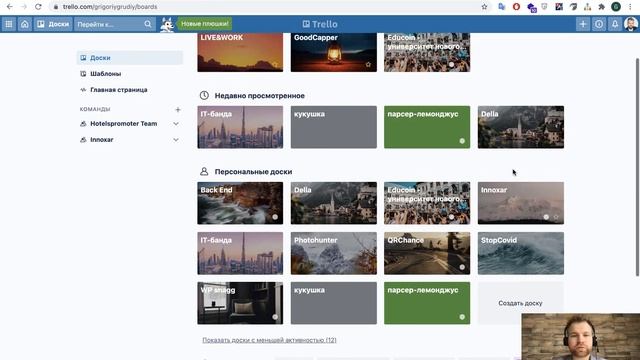Select Главная страница in the sidebar
This screenshot has height=360, width=640.
point(130,89)
